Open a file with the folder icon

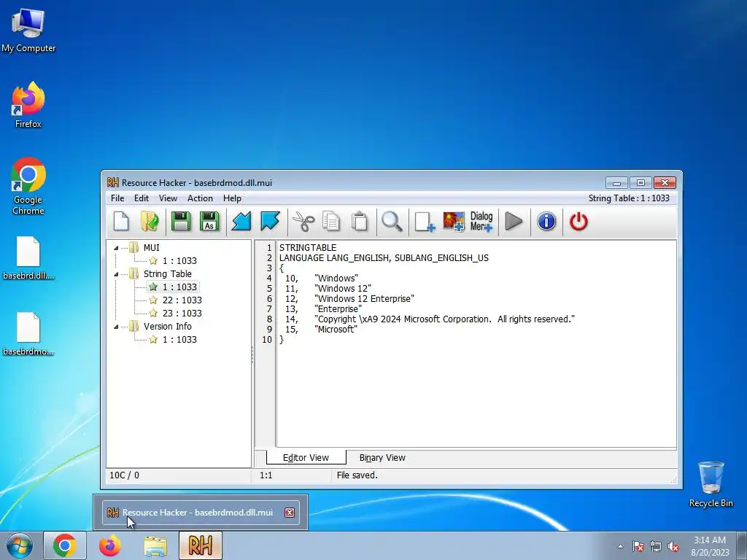point(150,222)
